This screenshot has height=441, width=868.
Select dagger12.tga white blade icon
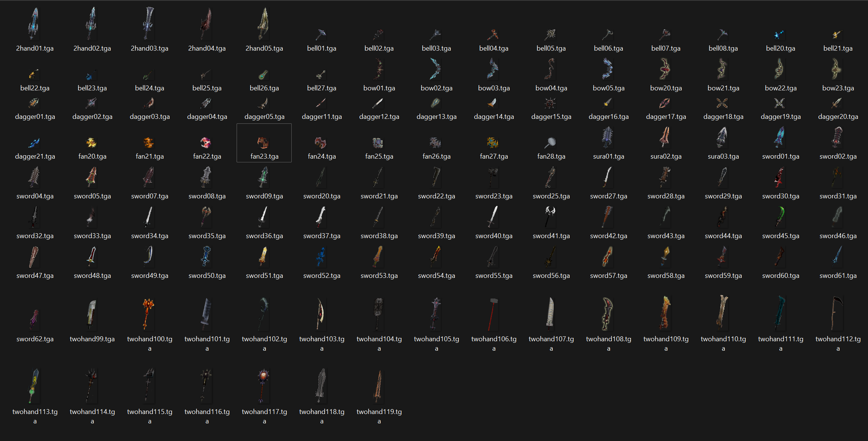[x=378, y=103]
